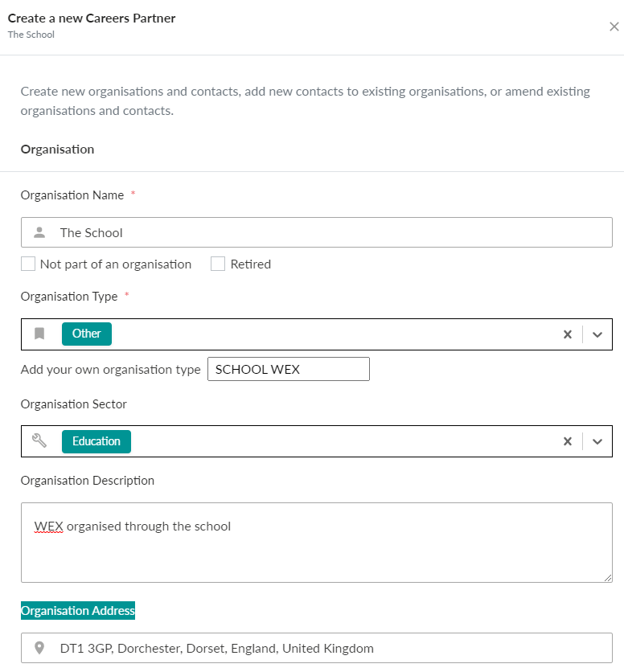Click the location pin icon in the address field
Viewport: 624px width, 672px height.
(x=38, y=648)
